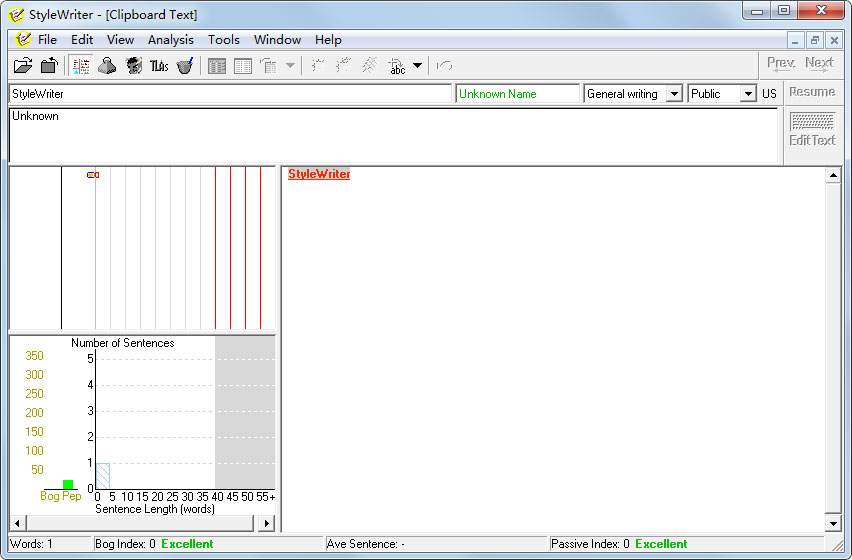Viewport: 852px width, 560px height.
Task: Click the Unknown Name field
Action: point(517,94)
